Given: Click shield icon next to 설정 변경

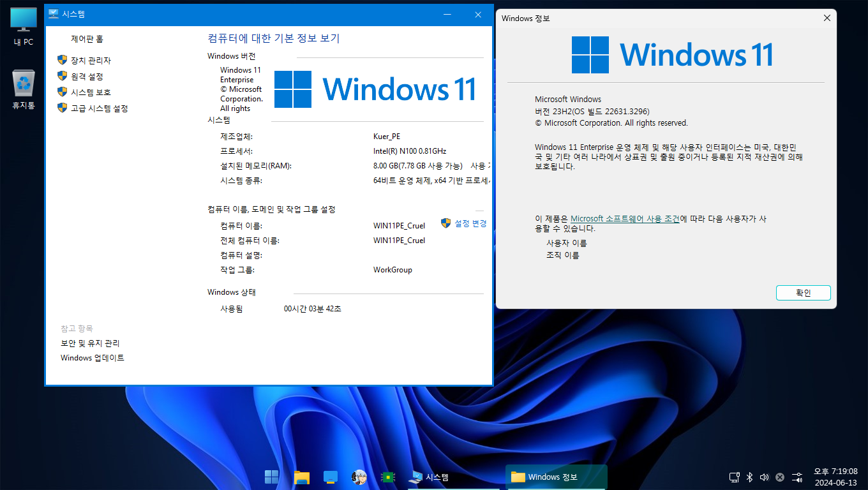Looking at the screenshot, I should click(446, 223).
